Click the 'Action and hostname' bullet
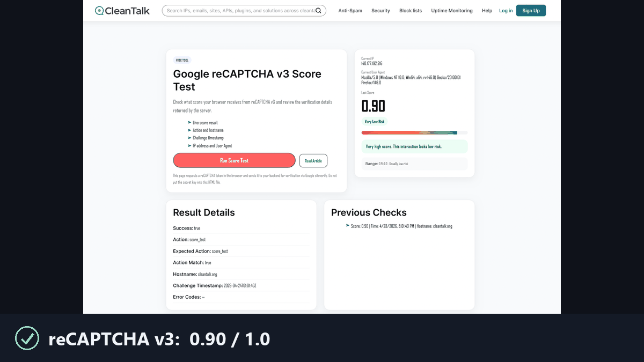This screenshot has width=644, height=362. coord(208,130)
